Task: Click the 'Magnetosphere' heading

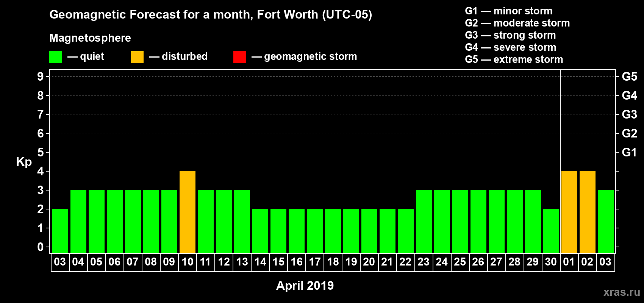Action: click(90, 38)
